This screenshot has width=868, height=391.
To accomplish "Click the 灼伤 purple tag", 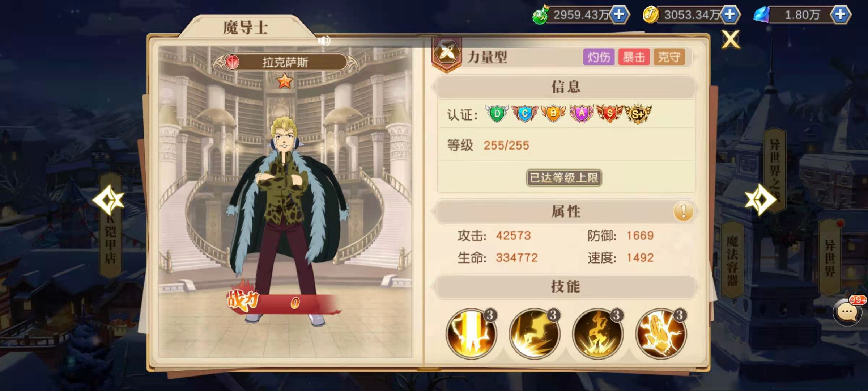I will [x=599, y=57].
